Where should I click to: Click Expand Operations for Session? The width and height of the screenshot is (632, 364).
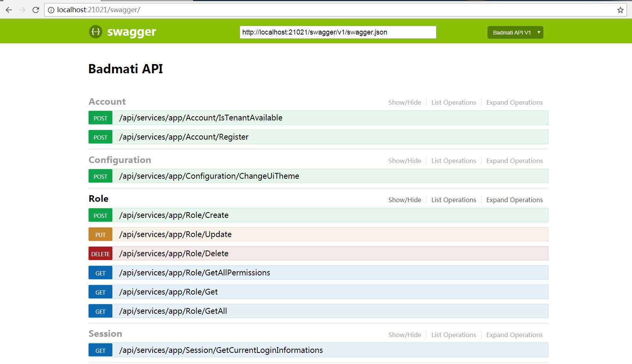[514, 335]
